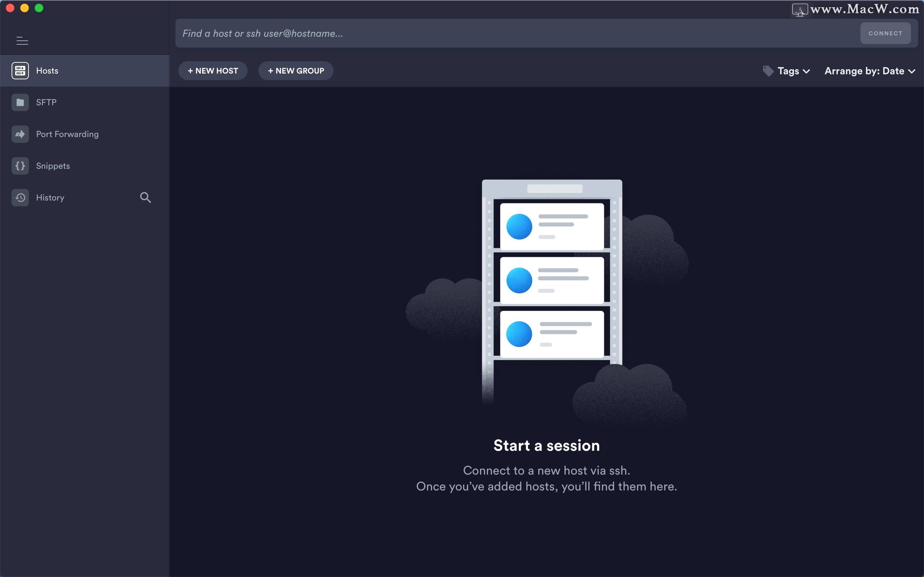The height and width of the screenshot is (577, 924).
Task: Expand the Tags dropdown filter
Action: (x=788, y=70)
